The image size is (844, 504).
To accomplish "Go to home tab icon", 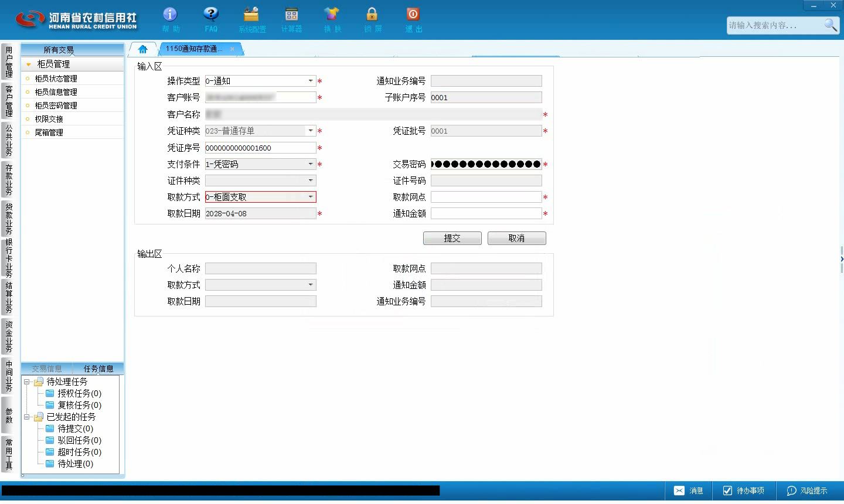I will click(142, 49).
